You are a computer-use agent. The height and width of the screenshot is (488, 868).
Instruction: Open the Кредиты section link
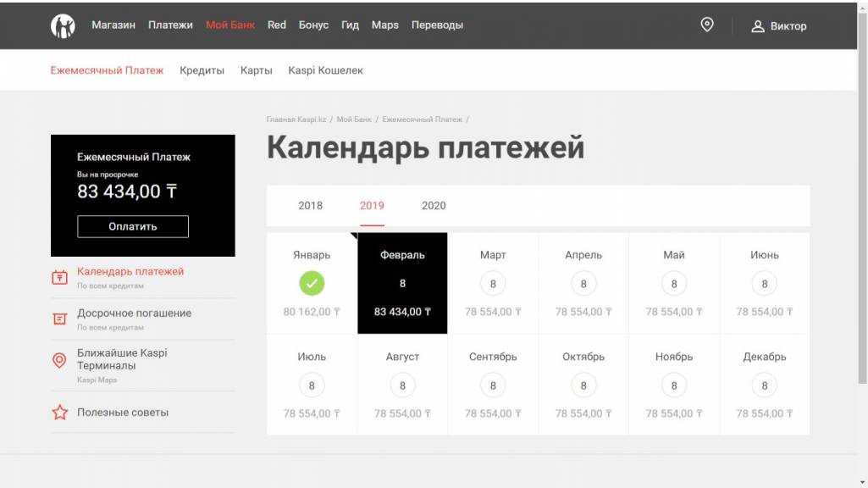coord(202,70)
